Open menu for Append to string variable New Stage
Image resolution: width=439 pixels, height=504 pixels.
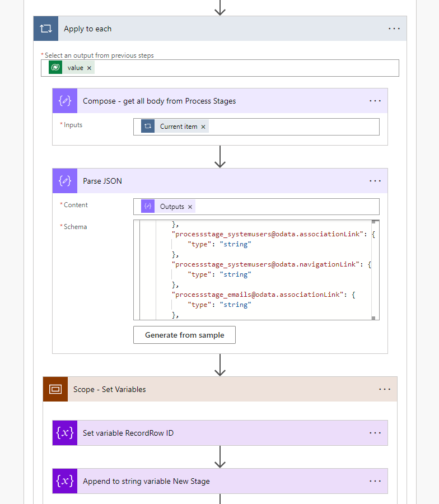(375, 481)
